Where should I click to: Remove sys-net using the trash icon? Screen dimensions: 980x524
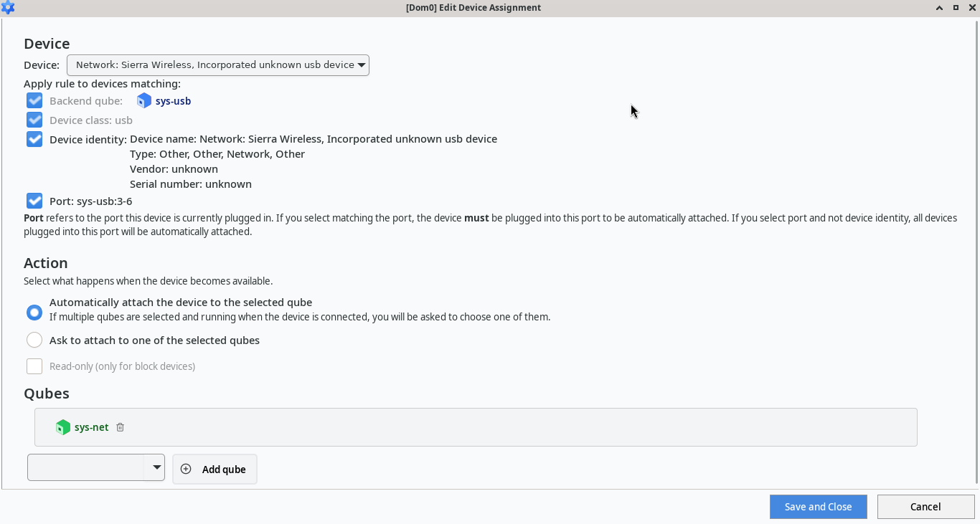coord(120,427)
